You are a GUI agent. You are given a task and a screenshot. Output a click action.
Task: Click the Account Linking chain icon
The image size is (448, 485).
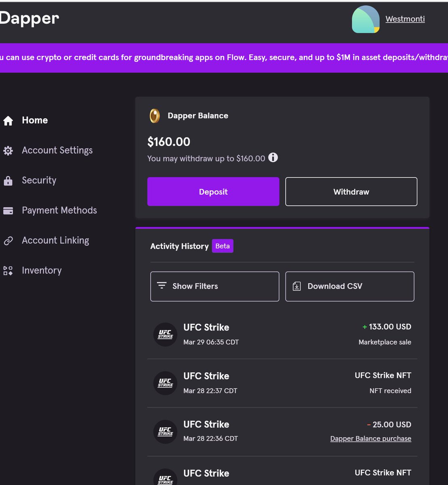click(x=8, y=241)
